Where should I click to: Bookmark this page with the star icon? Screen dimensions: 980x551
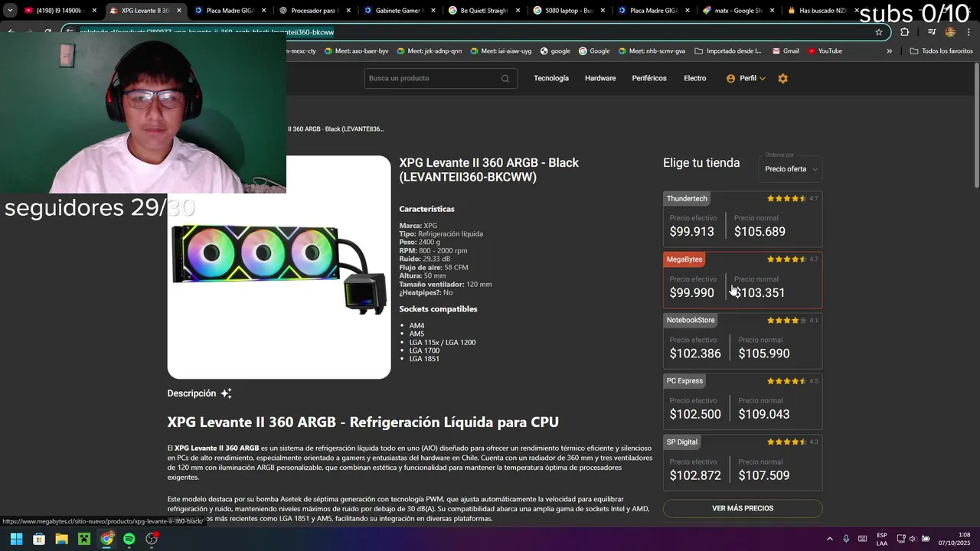pyautogui.click(x=879, y=32)
